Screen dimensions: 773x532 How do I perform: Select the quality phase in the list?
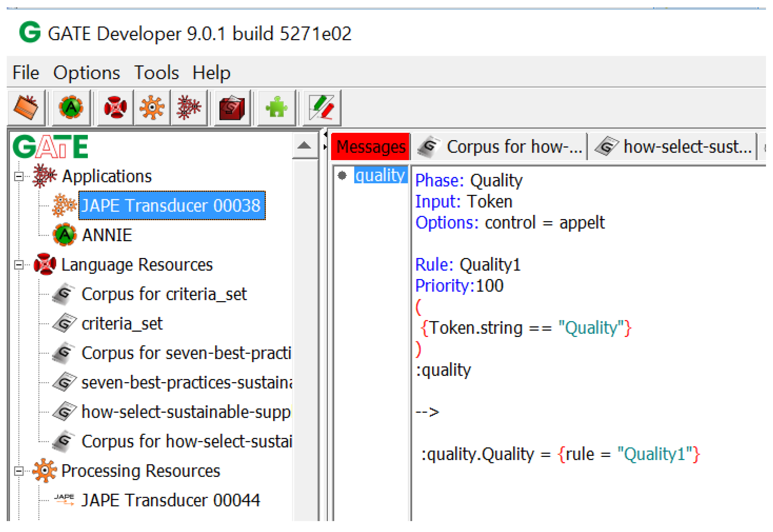pos(380,176)
